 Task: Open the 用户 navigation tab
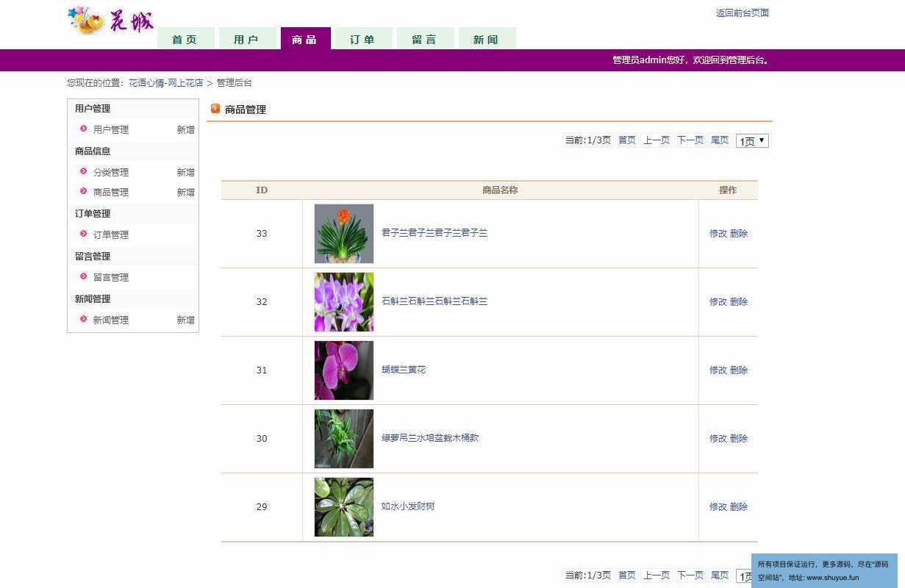click(x=247, y=39)
